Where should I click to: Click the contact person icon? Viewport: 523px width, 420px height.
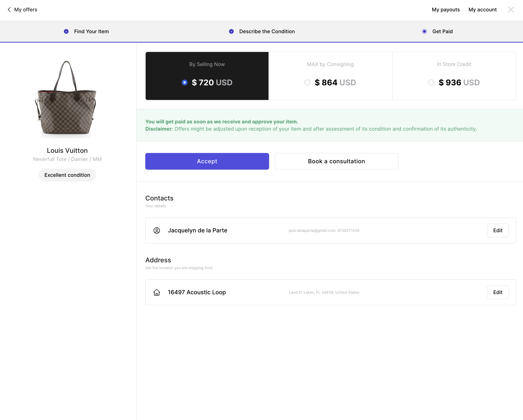pyautogui.click(x=157, y=230)
